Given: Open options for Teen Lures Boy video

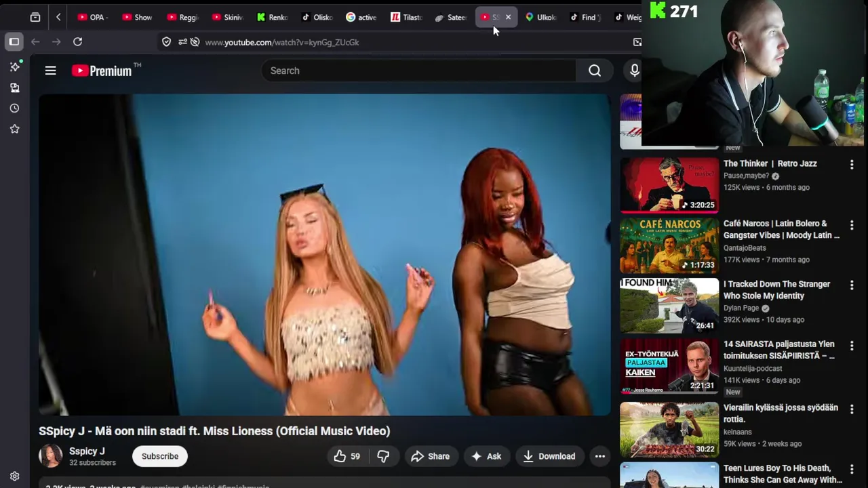Looking at the screenshot, I should point(852,470).
